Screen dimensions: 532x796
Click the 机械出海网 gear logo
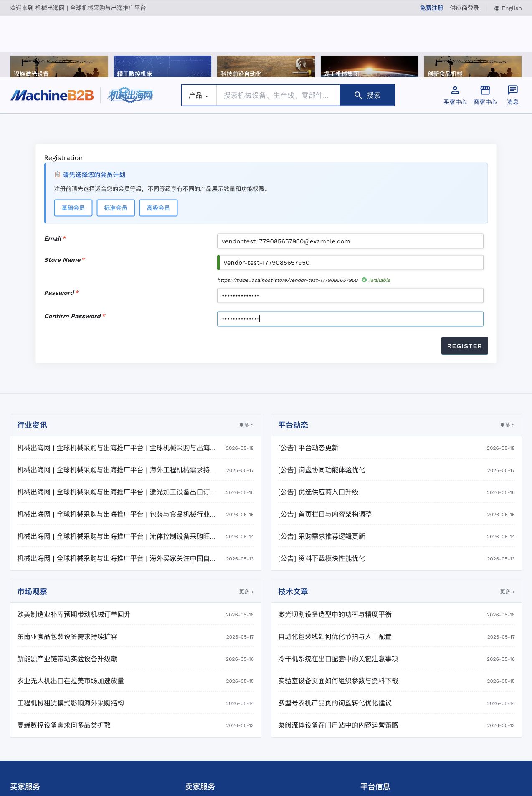pos(131,95)
